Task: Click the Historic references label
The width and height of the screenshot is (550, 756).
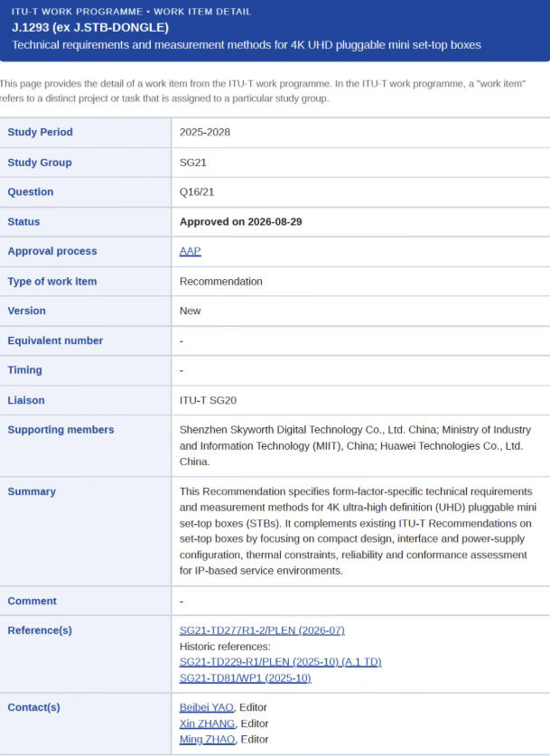Action: [225, 646]
